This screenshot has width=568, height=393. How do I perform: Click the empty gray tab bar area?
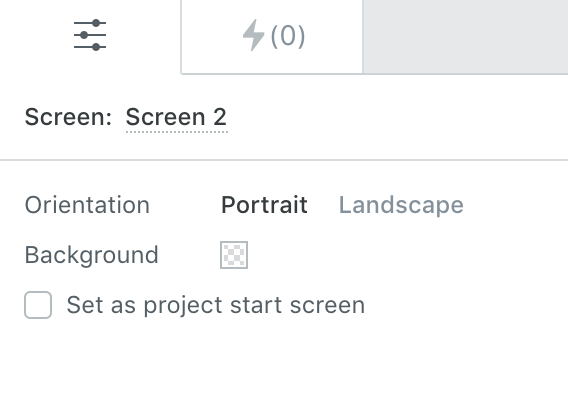click(465, 36)
